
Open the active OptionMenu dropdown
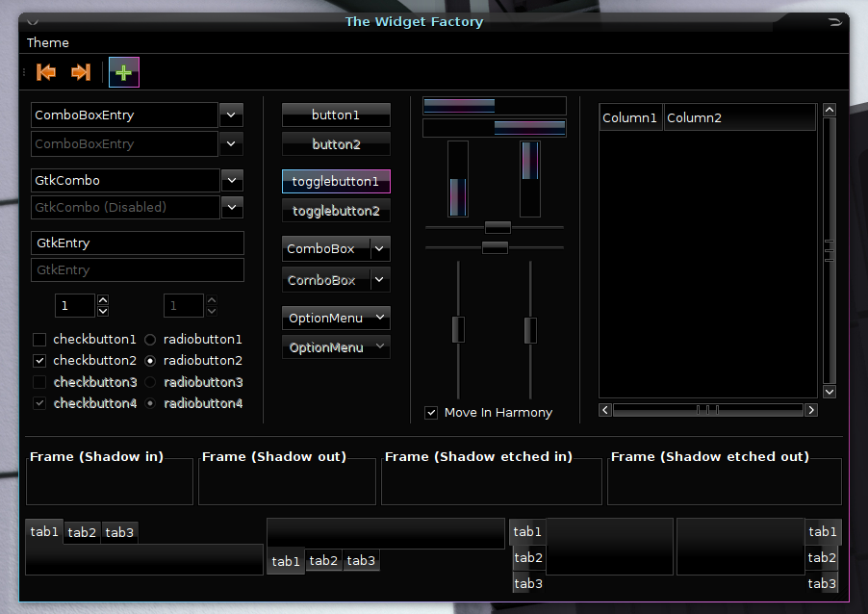click(336, 318)
